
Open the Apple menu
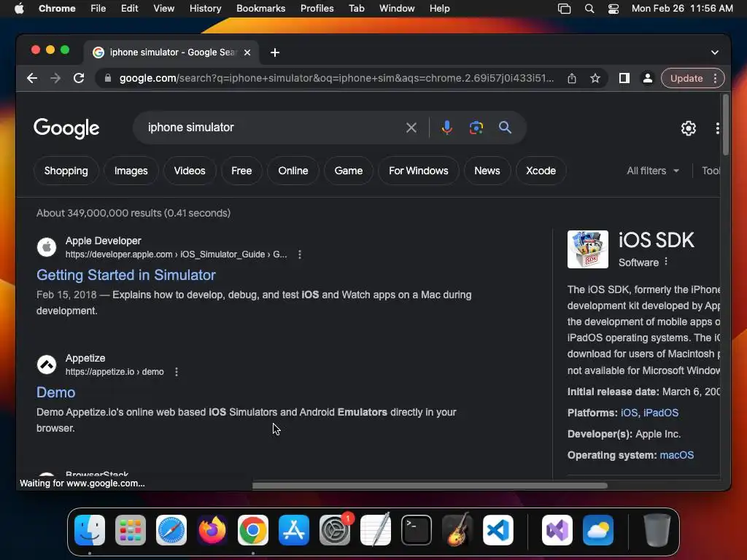coord(19,8)
